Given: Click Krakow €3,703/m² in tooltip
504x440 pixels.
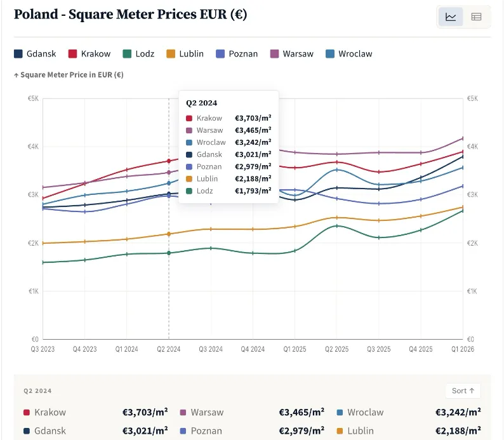Looking at the screenshot, I should click(x=229, y=118).
